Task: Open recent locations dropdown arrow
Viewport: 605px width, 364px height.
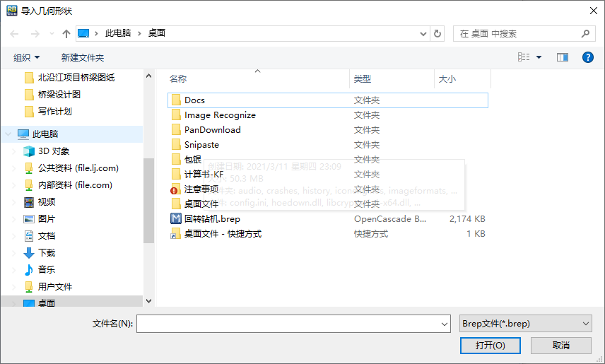Action: point(52,34)
